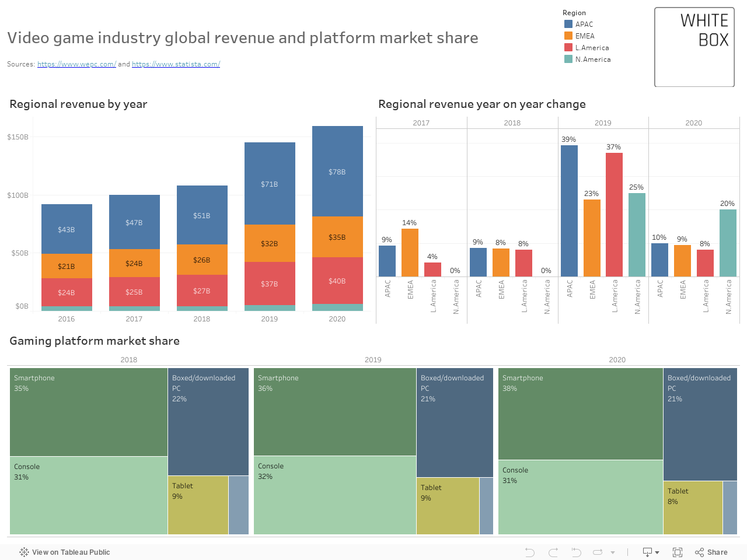The width and height of the screenshot is (747, 560).
Task: Select the 2019 Boxed/downloaded PC 21% cell
Action: (455, 422)
